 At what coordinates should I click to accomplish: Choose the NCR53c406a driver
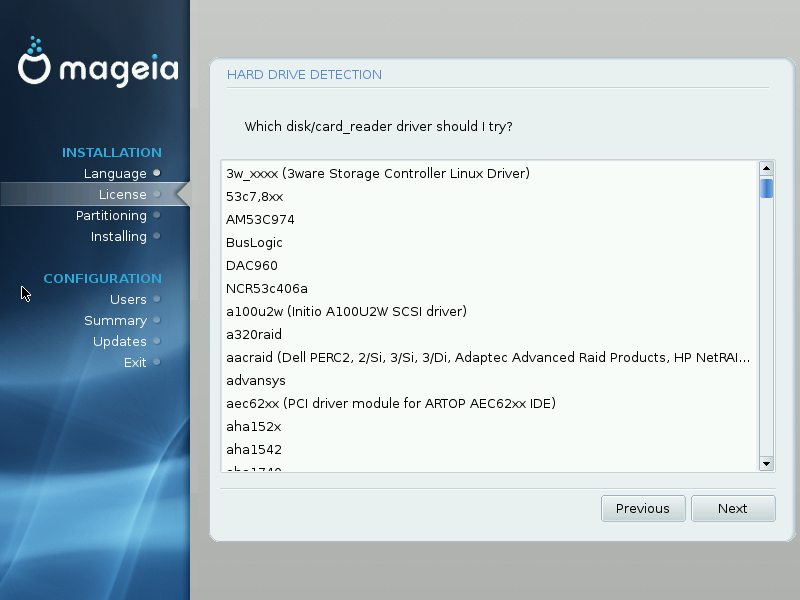coord(490,288)
